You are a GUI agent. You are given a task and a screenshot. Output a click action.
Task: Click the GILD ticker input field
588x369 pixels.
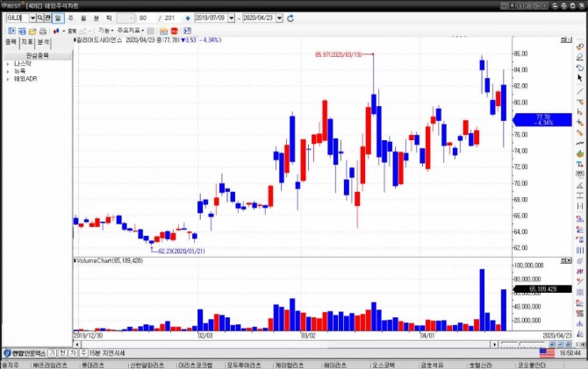pyautogui.click(x=18, y=18)
